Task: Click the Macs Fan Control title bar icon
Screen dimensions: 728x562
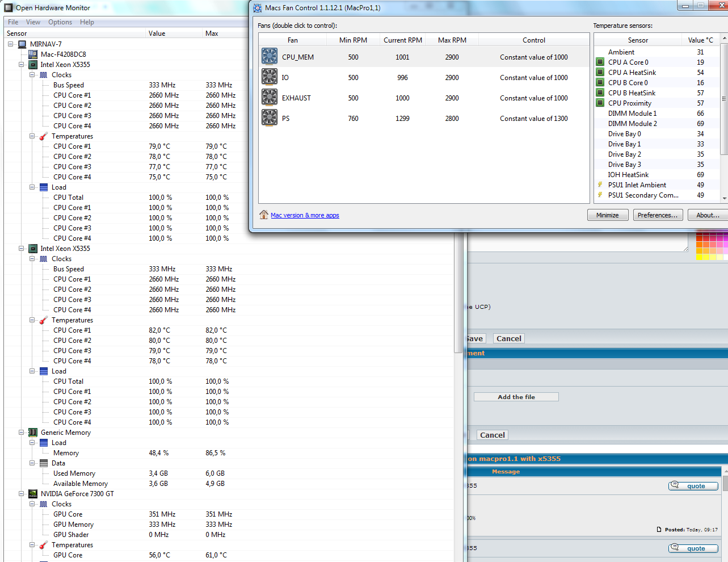Action: 258,8
